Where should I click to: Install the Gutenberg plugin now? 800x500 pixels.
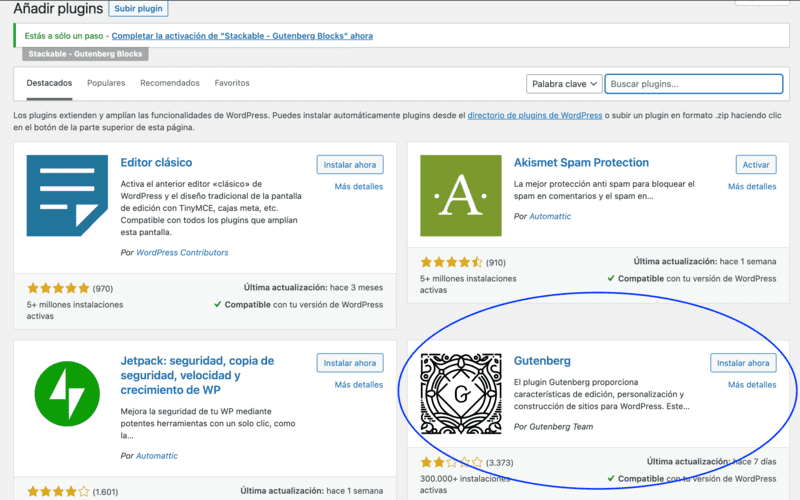click(x=743, y=363)
